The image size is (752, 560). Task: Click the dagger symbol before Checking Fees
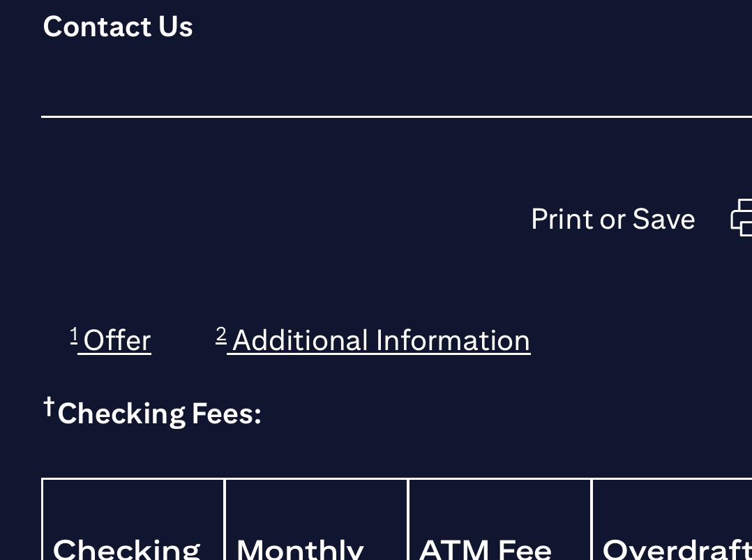[48, 406]
